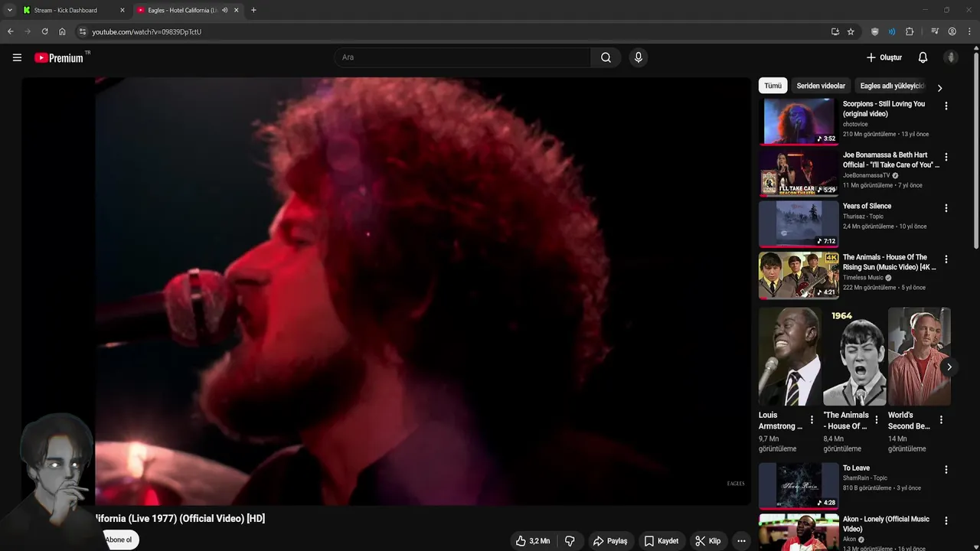Like the video with 3,2 Mn
Viewport: 980px width, 551px height.
point(533,541)
